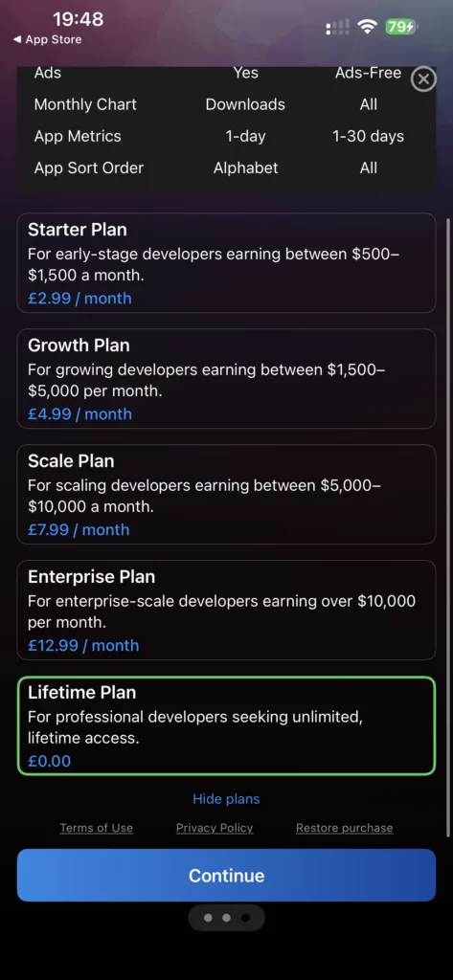Open the Terms of Use link
453x980 pixels.
[x=97, y=828]
